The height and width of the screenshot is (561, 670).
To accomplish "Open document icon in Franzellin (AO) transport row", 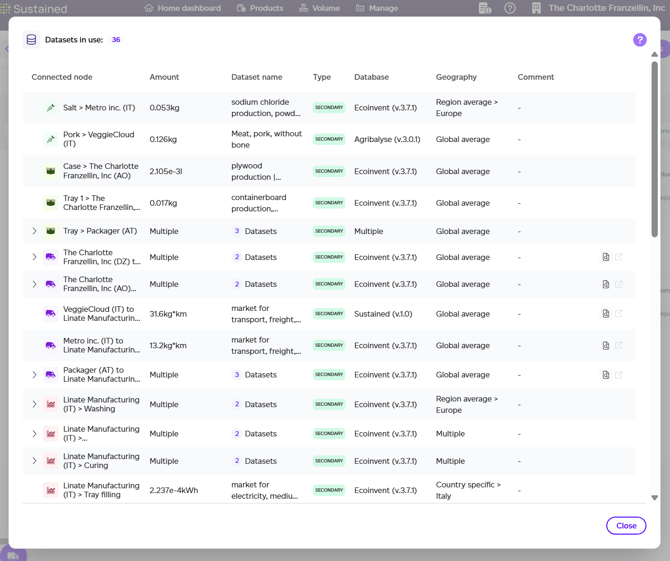I will (x=605, y=284).
